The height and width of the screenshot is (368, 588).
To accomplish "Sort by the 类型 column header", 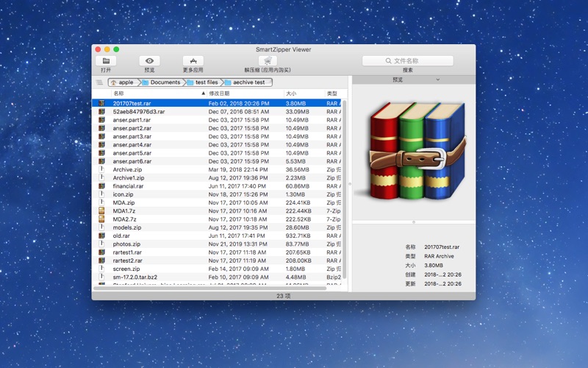I will click(334, 93).
